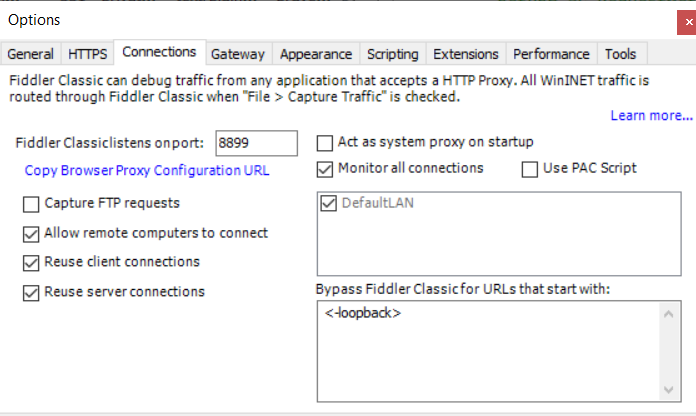This screenshot has width=696, height=416.
Task: Click Copy Browser Proxy Configuration URL link
Action: coord(146,170)
